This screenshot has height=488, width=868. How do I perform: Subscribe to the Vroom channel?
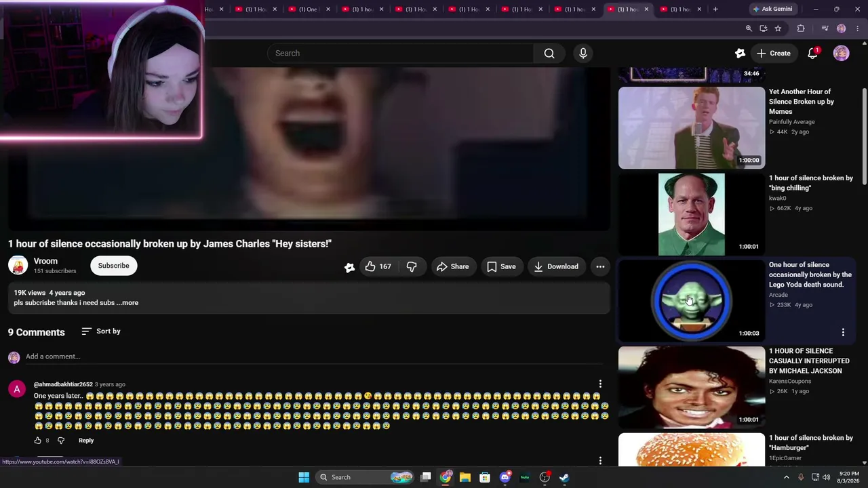tap(114, 266)
